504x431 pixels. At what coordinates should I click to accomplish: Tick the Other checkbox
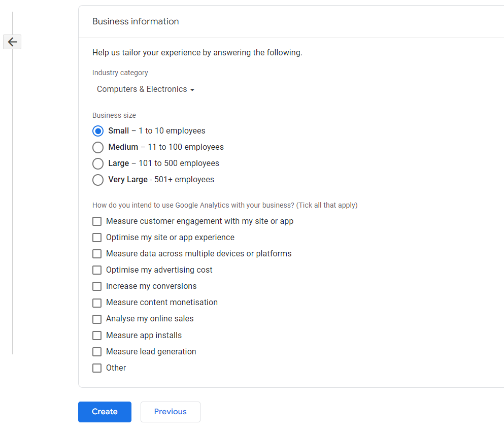pyautogui.click(x=97, y=368)
